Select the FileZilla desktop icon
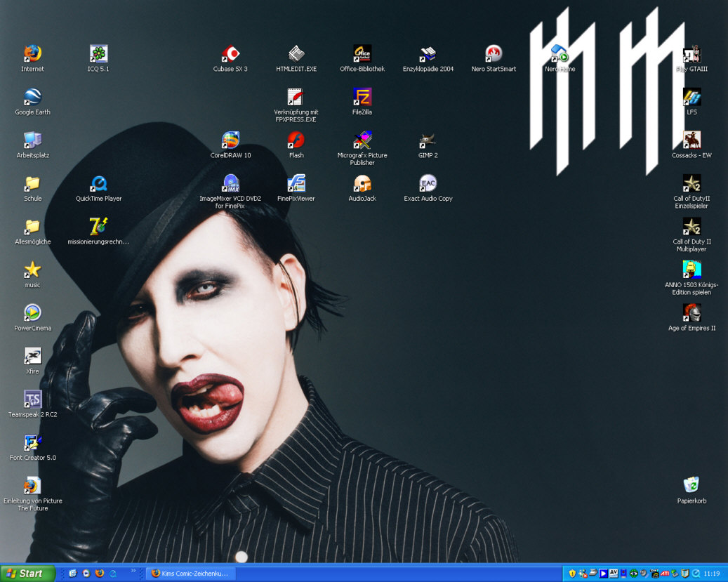The image size is (728, 582). tap(362, 98)
